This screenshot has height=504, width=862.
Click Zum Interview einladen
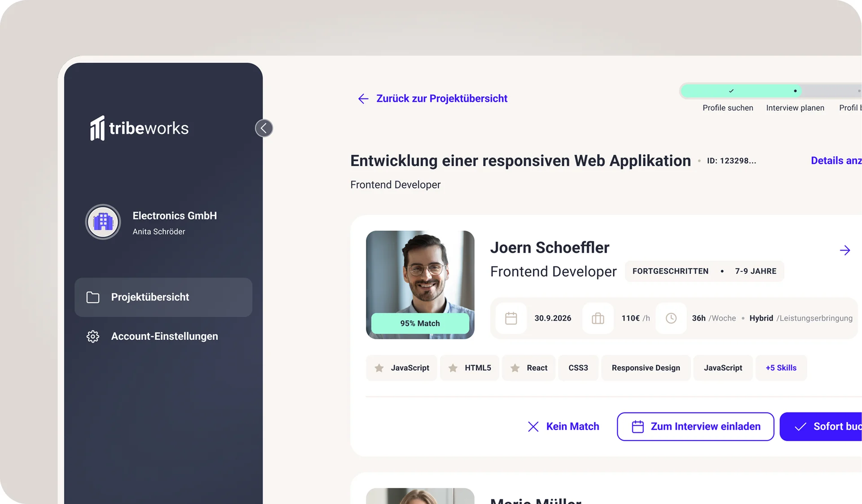[x=695, y=426]
